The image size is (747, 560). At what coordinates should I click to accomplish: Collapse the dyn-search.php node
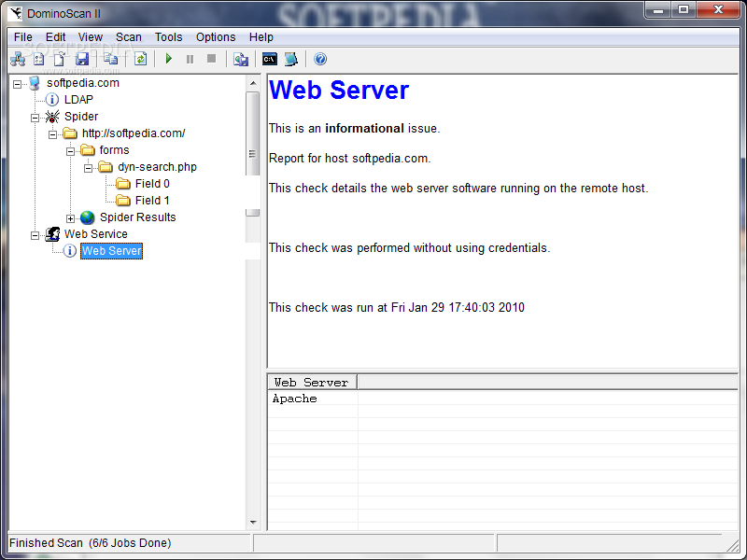(88, 168)
